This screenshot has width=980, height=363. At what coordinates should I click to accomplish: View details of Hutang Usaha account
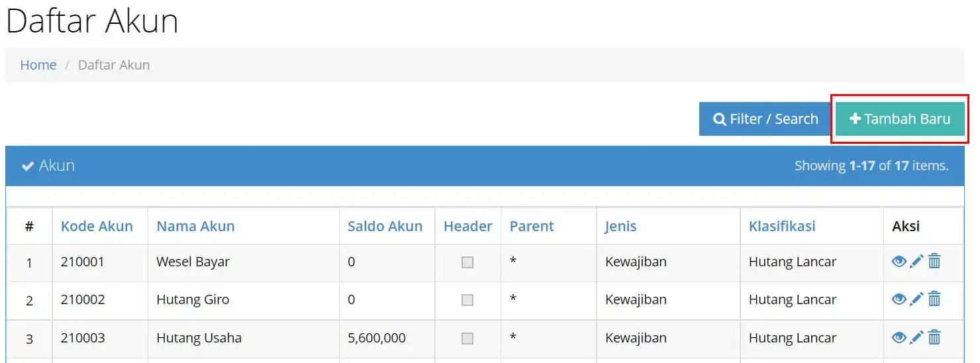click(899, 338)
